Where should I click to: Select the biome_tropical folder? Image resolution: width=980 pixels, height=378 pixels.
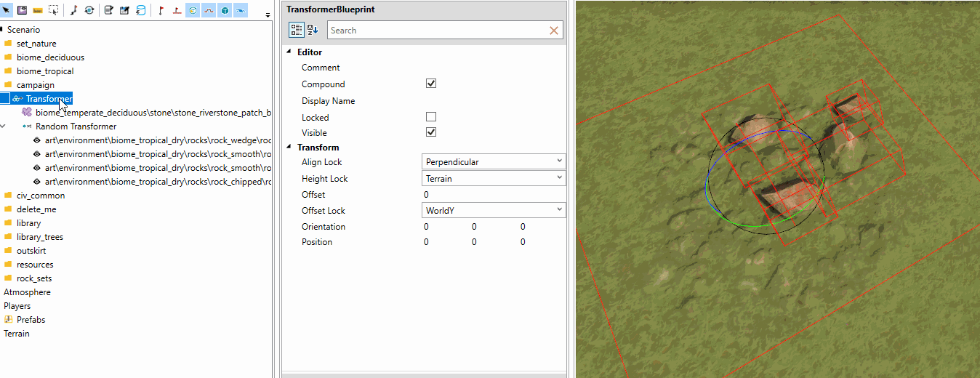click(45, 71)
